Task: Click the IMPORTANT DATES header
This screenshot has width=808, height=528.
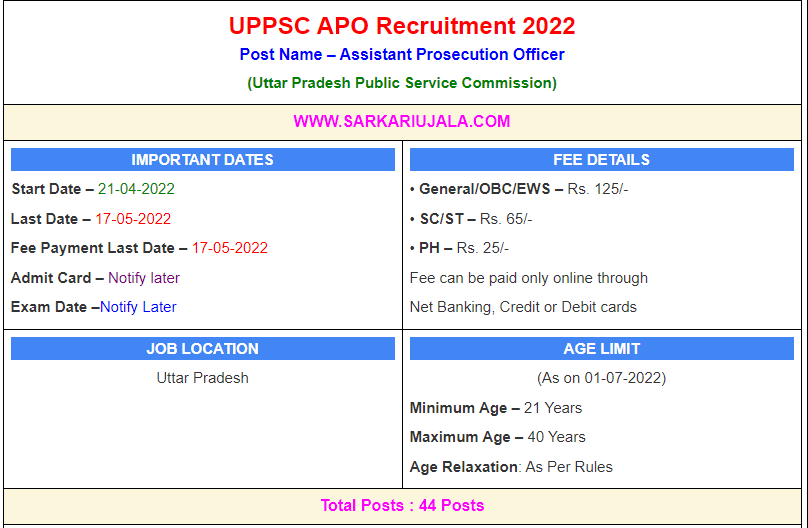Action: pyautogui.click(x=202, y=160)
